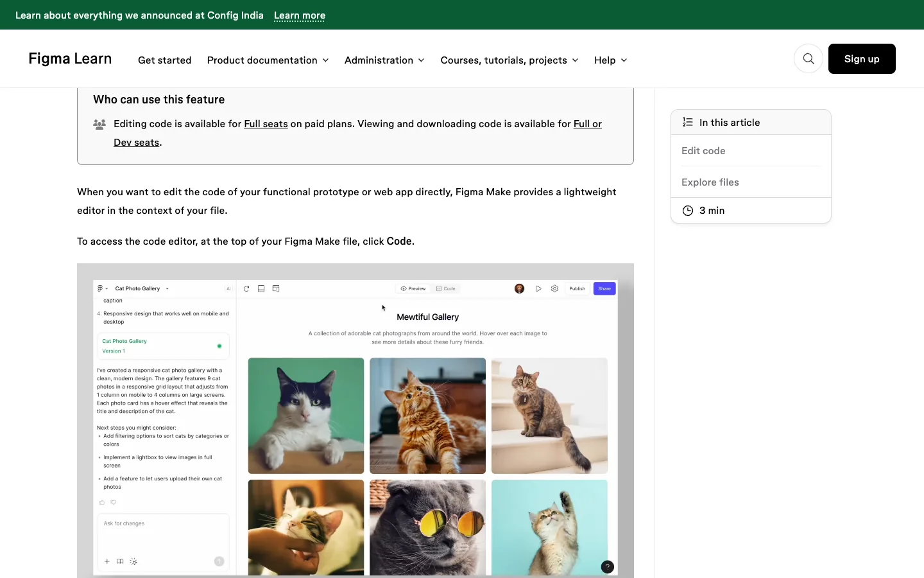Screen dimensions: 924x578
Task: Click the purple Share button in the screenshot
Action: point(604,289)
